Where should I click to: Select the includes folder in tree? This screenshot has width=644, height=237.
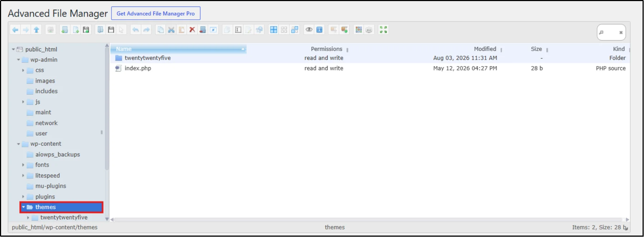[47, 91]
